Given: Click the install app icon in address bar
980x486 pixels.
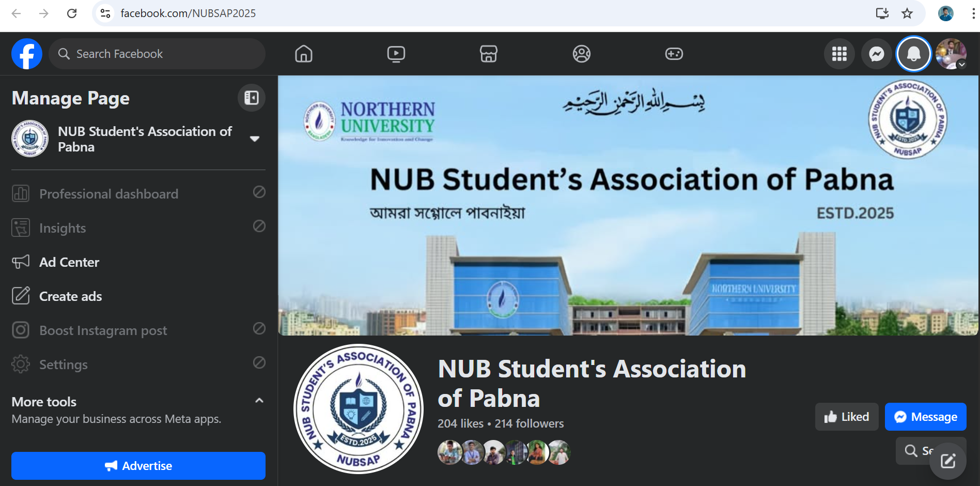Looking at the screenshot, I should pos(882,13).
